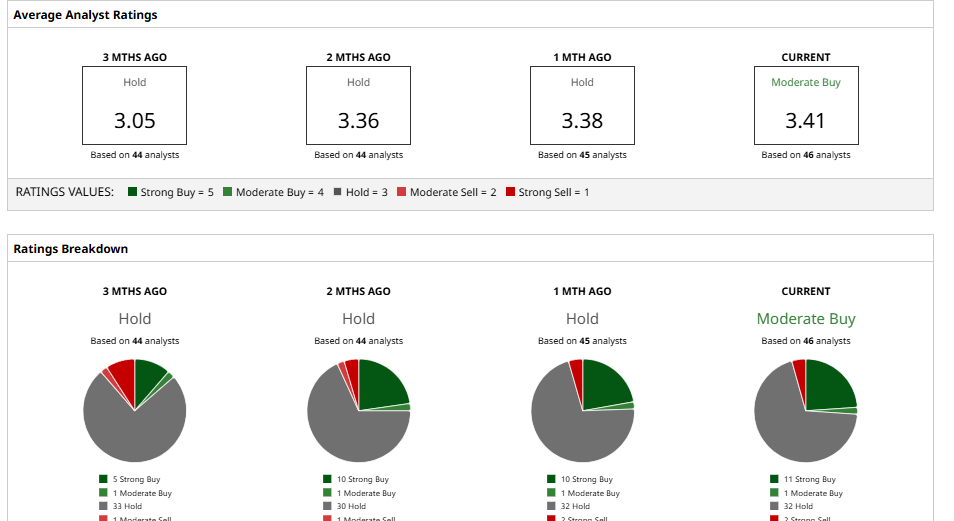This screenshot has width=954, height=521.
Task: Click the Moderate Buy = 4 green swatch
Action: click(x=228, y=192)
